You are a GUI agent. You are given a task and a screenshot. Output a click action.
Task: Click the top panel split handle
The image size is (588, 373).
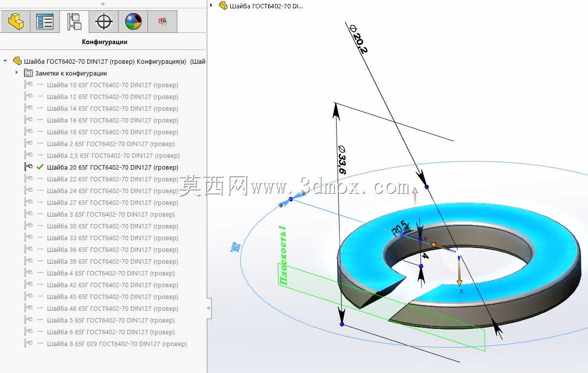tap(103, 4)
